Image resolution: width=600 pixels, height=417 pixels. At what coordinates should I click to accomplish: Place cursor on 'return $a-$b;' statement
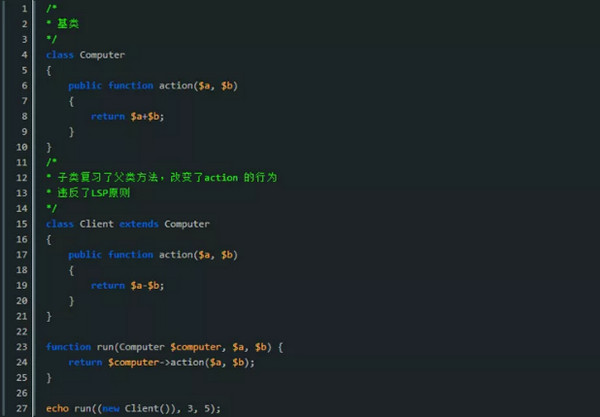coord(126,285)
